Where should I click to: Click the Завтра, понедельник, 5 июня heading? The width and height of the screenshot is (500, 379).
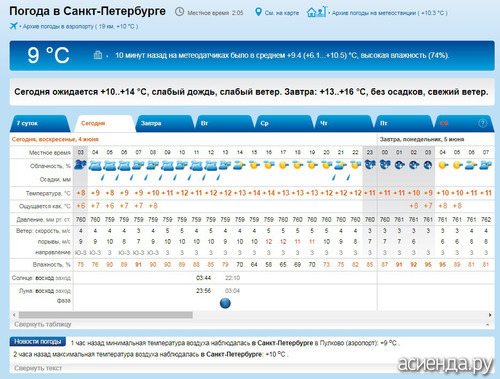pos(422,139)
